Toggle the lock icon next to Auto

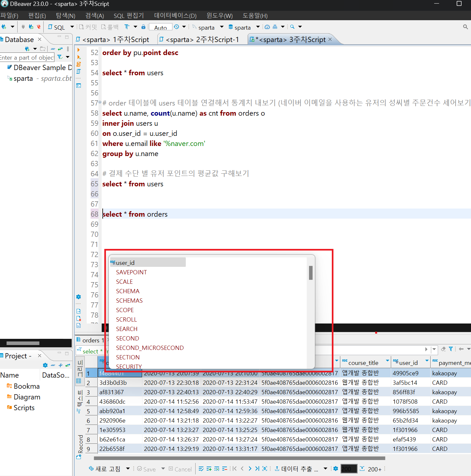(x=143, y=27)
